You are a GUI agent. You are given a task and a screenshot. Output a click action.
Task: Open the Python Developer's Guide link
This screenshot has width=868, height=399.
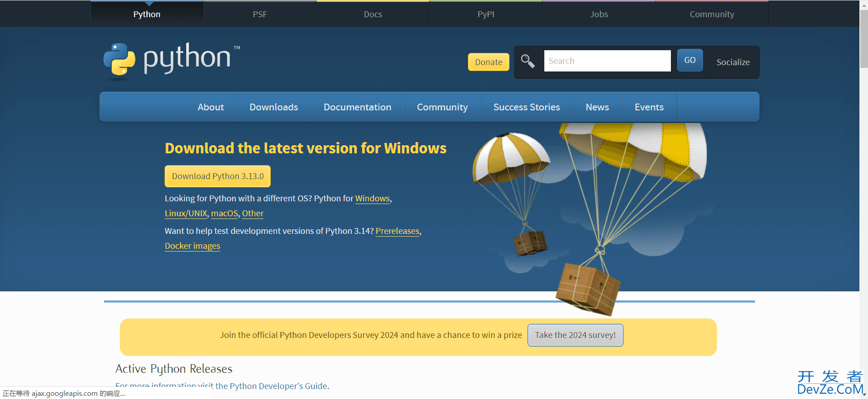coord(278,386)
